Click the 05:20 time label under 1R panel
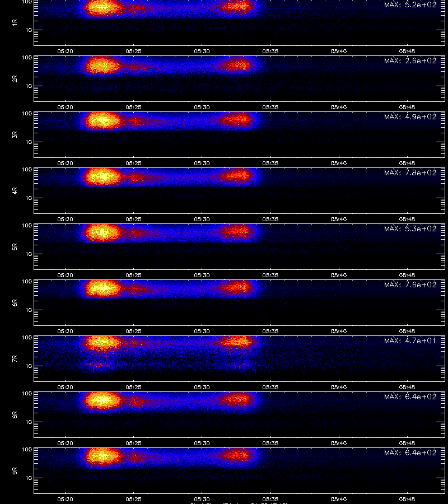The height and width of the screenshot is (504, 448). pyautogui.click(x=65, y=51)
